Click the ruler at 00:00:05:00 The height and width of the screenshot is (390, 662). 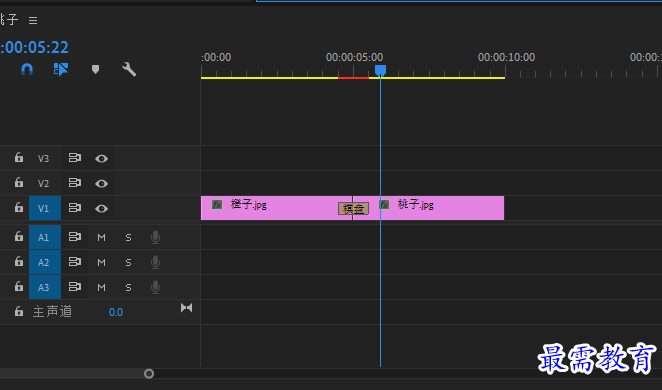(354, 57)
